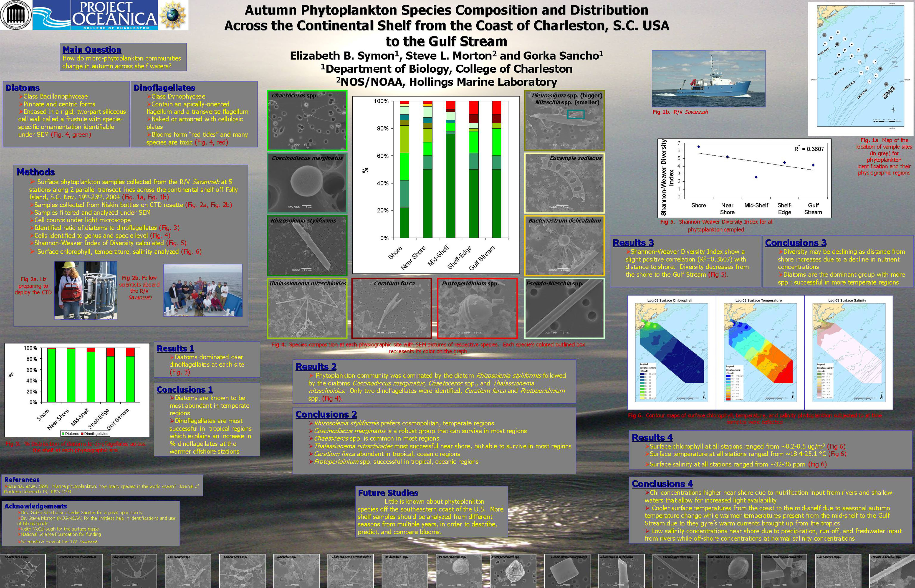Click the green Diatoms legend swatch

click(x=63, y=434)
